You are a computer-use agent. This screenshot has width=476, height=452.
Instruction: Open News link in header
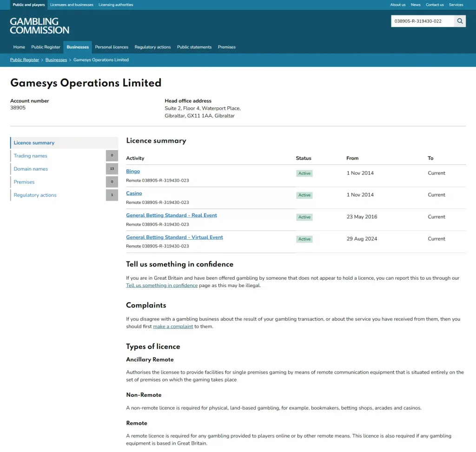(416, 5)
